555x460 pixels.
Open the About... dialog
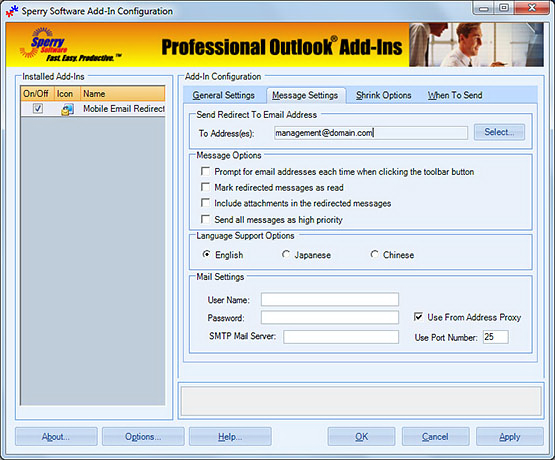(56, 437)
